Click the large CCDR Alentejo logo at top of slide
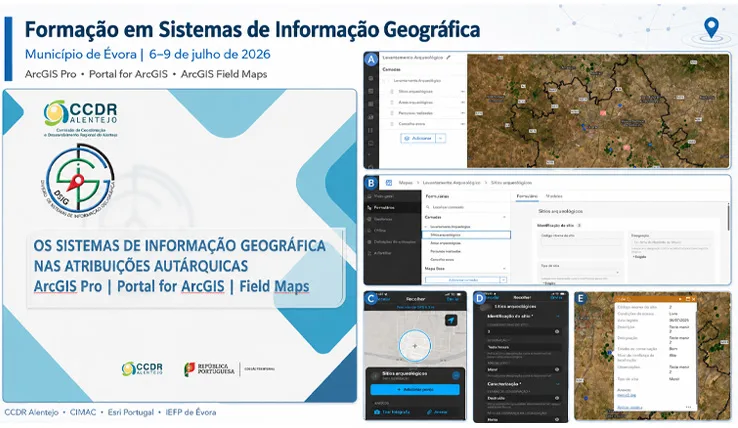 coord(80,118)
